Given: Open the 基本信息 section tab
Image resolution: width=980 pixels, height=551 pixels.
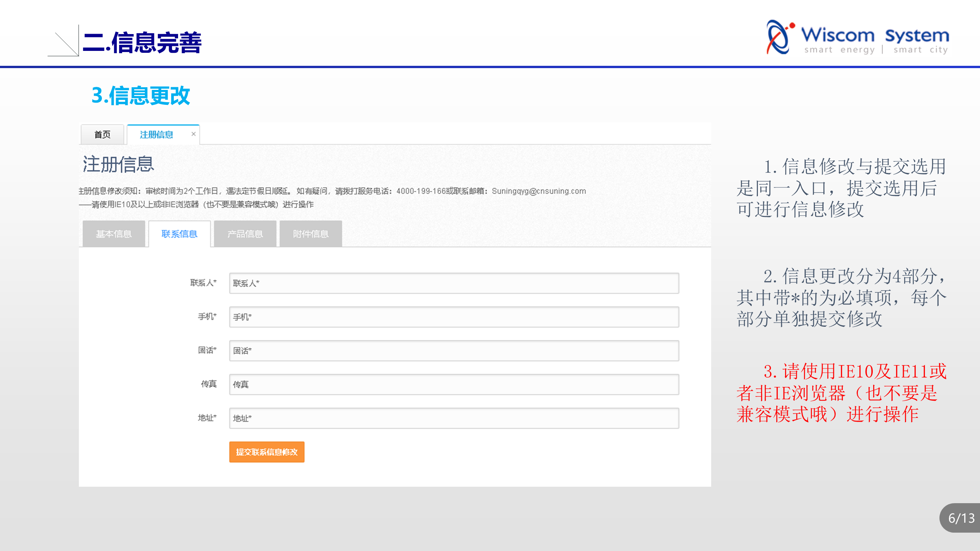Looking at the screenshot, I should [x=114, y=234].
